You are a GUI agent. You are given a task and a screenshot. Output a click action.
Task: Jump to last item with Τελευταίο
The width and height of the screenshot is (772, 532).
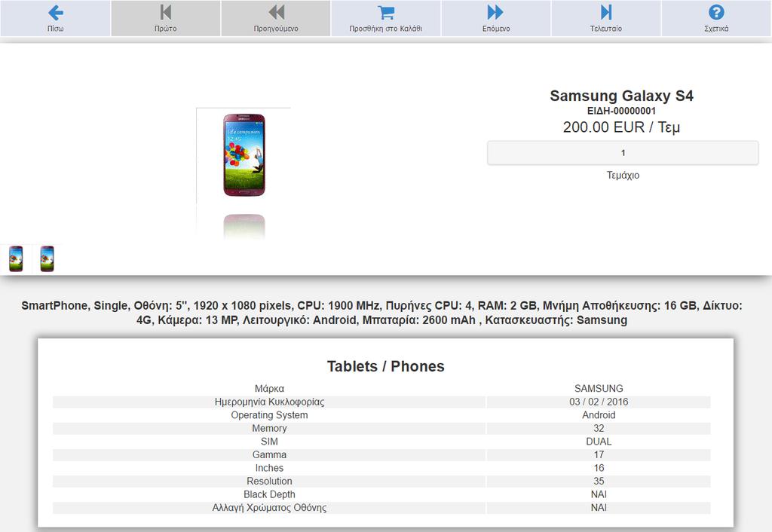(x=606, y=18)
